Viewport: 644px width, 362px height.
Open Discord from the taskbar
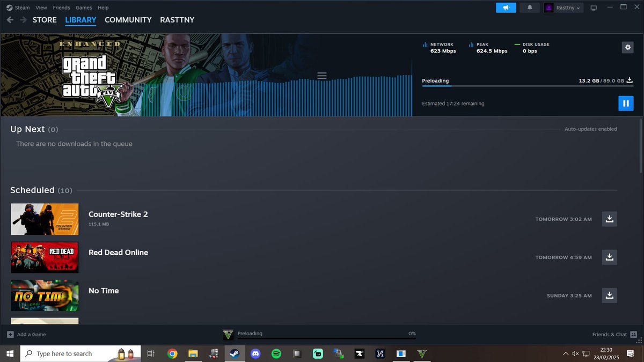pyautogui.click(x=255, y=353)
